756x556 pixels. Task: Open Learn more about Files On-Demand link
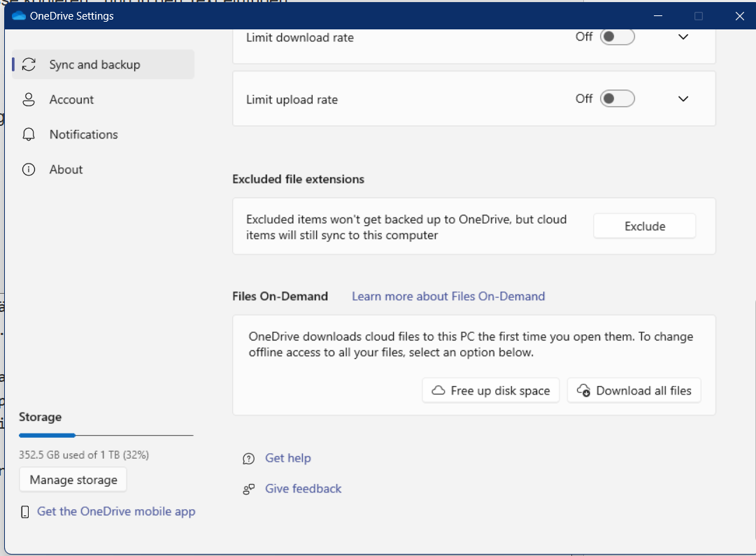pyautogui.click(x=448, y=296)
